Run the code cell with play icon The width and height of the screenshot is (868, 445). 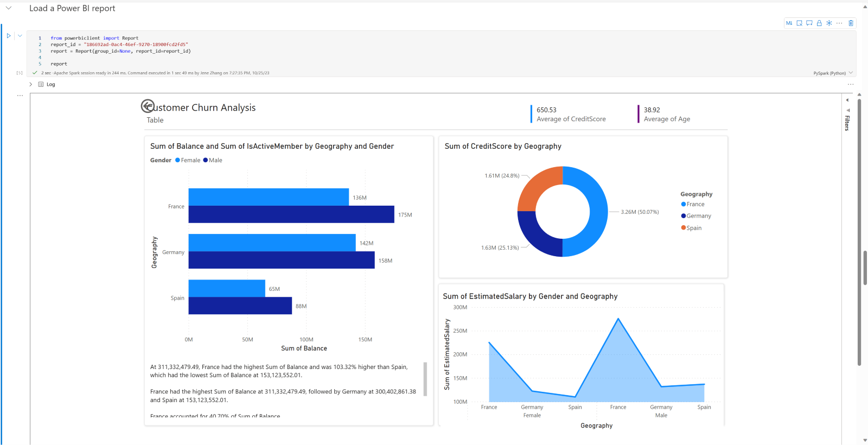pyautogui.click(x=9, y=36)
